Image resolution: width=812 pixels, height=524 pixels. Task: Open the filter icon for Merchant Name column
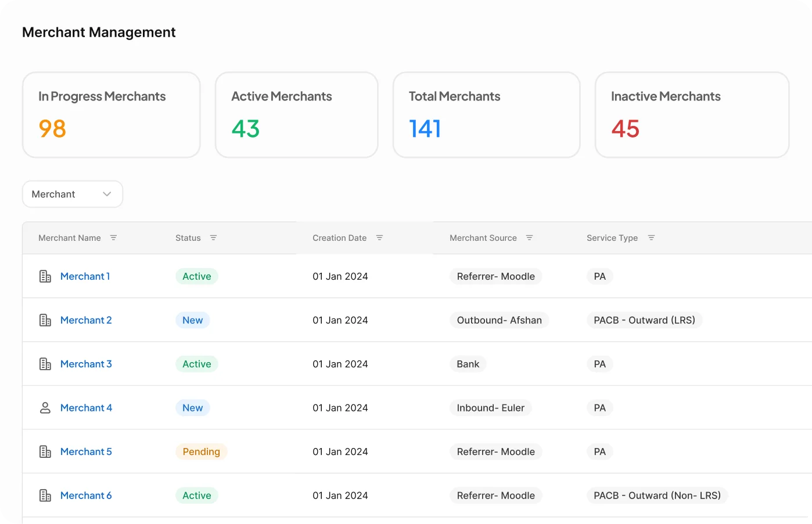click(x=113, y=238)
